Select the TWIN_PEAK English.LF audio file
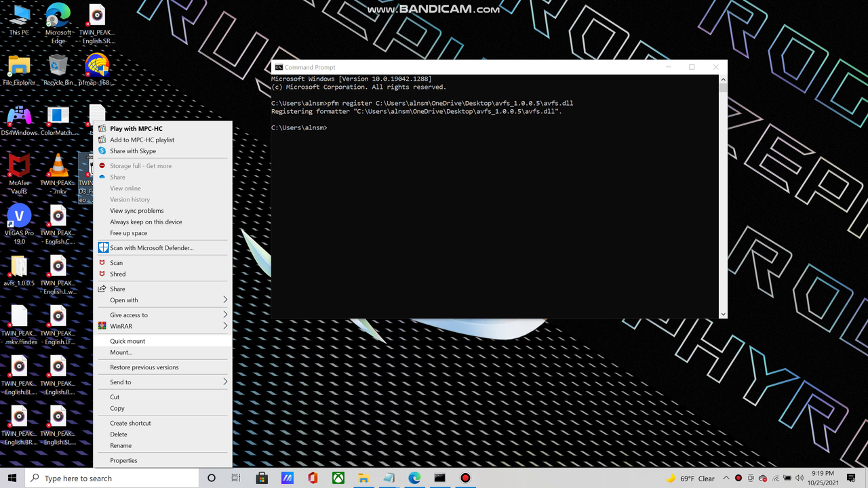The width and height of the screenshot is (868, 488). [x=58, y=325]
